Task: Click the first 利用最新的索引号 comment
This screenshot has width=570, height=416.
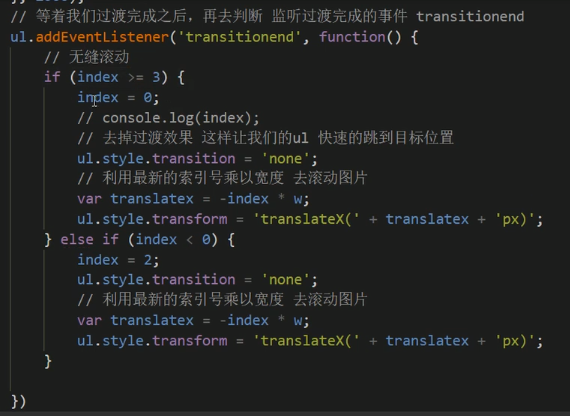Action: click(222, 178)
